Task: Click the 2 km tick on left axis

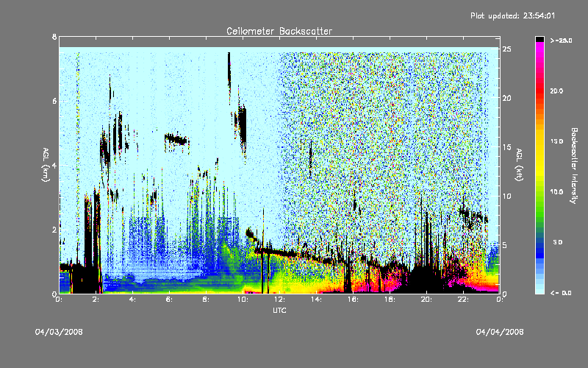Action: click(54, 230)
